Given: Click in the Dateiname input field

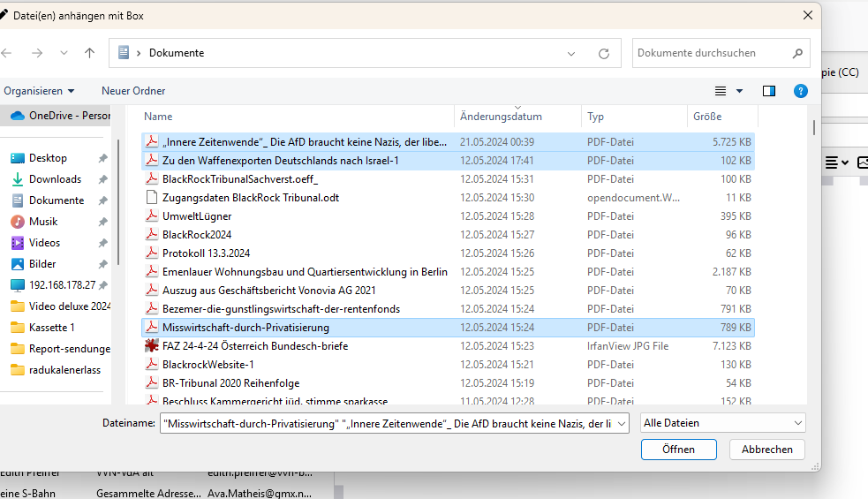Looking at the screenshot, I should point(389,423).
